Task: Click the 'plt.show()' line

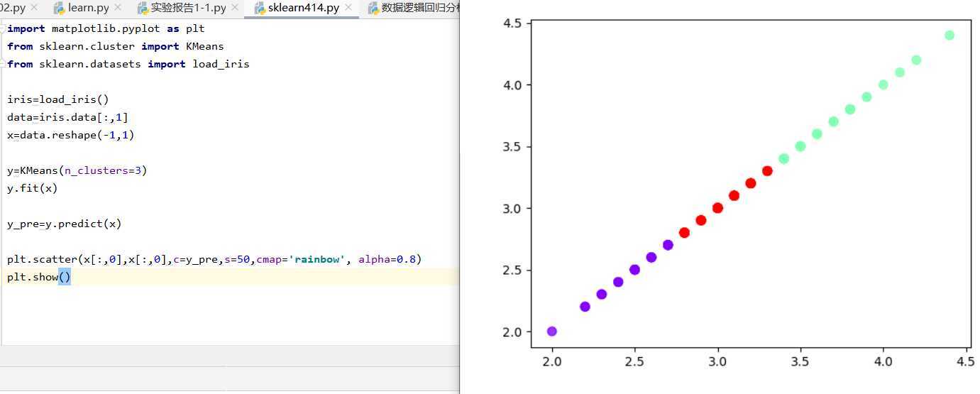Action: tap(39, 277)
